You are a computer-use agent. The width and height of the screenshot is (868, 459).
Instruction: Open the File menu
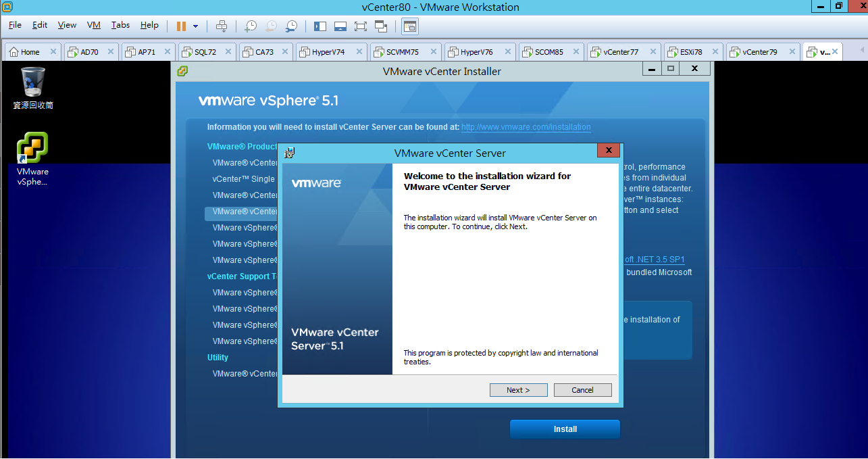click(x=15, y=25)
